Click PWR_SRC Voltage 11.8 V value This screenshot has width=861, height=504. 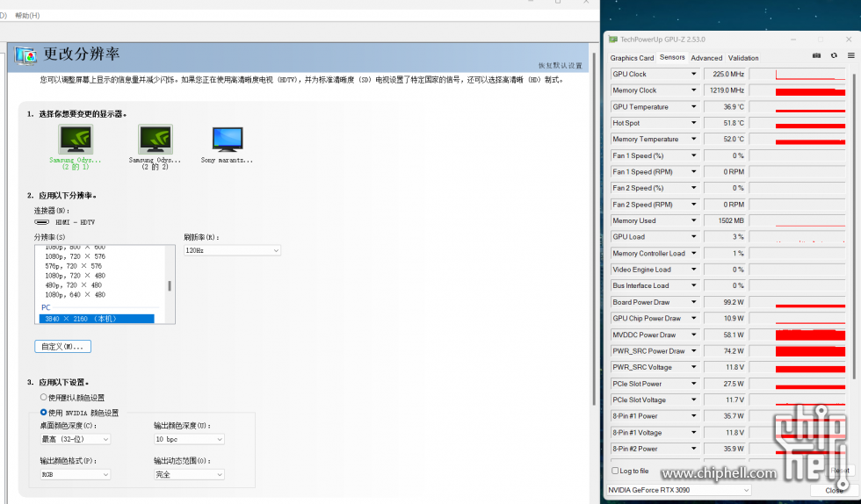point(725,367)
